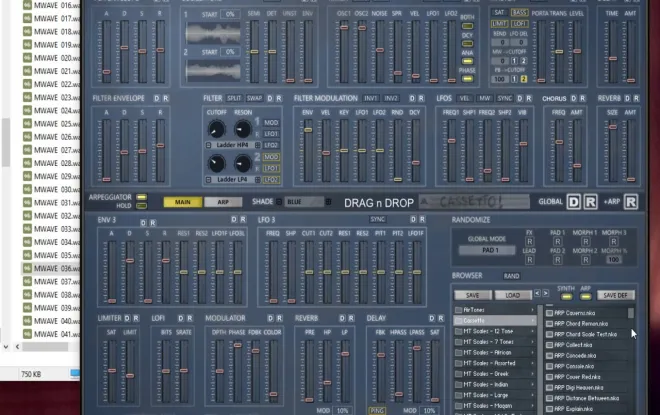Click the browser LOAD button
Viewport: 660px width, 415px height.
click(x=513, y=295)
